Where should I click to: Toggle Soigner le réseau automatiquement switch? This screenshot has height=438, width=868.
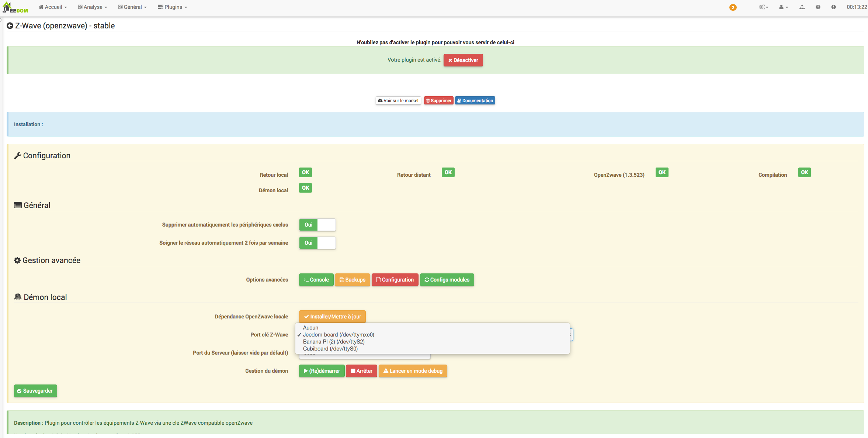[x=317, y=243]
